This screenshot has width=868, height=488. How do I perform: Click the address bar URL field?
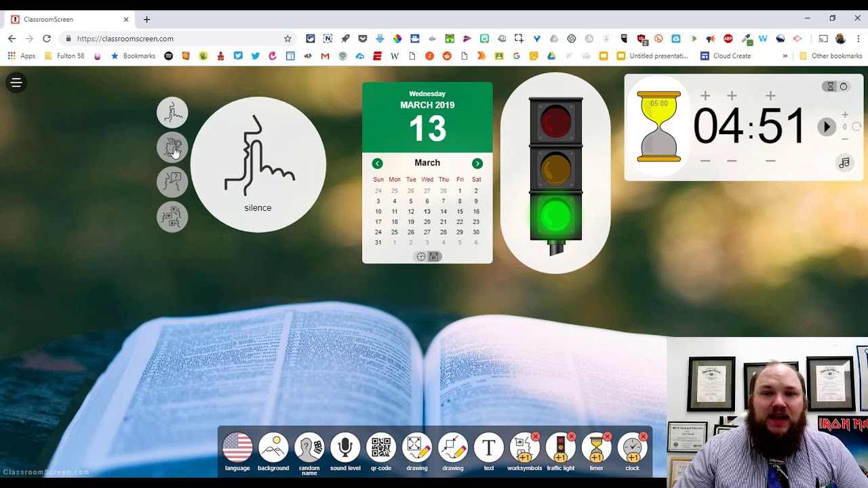[x=176, y=39]
